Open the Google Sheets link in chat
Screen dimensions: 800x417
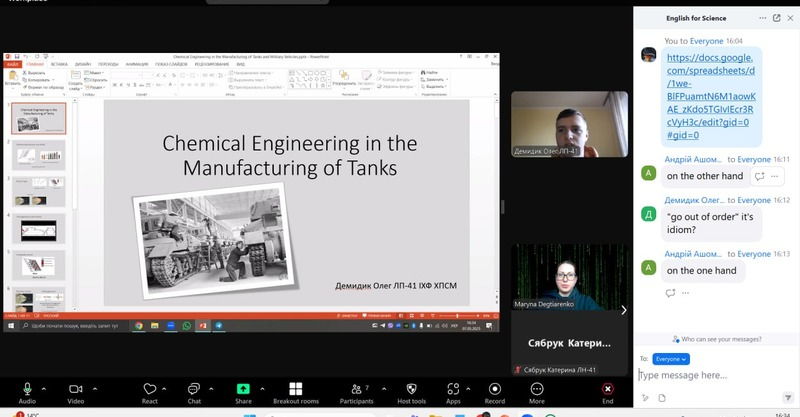tap(711, 96)
